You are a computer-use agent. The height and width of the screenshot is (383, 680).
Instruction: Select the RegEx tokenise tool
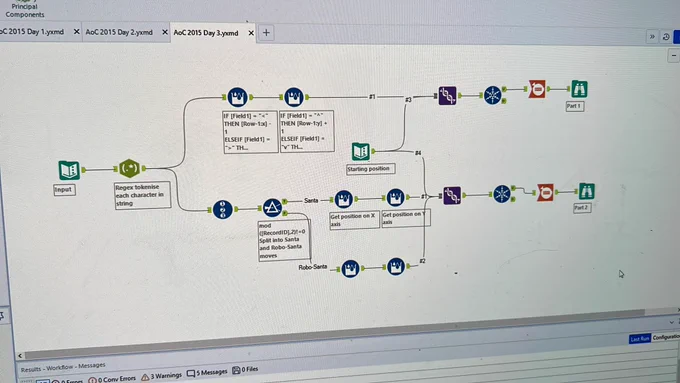coord(129,168)
